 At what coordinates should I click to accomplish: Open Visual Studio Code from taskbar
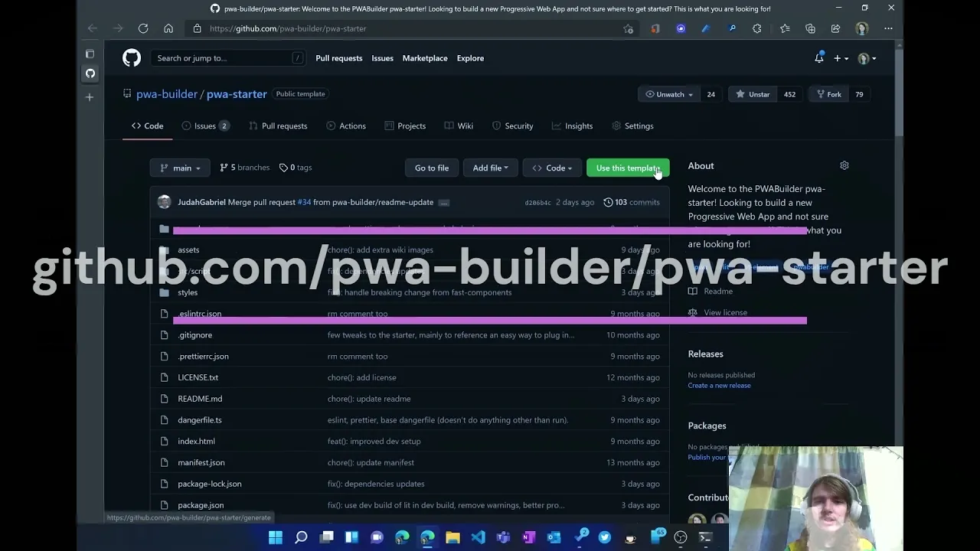(x=478, y=537)
